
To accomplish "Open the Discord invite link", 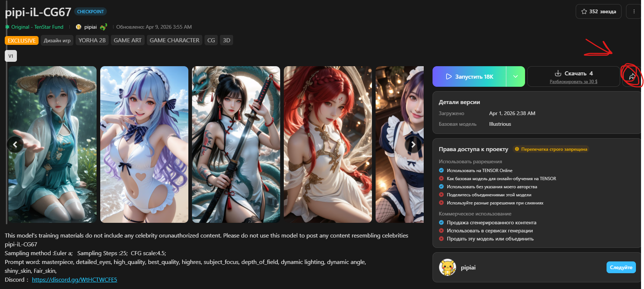I will click(75, 280).
